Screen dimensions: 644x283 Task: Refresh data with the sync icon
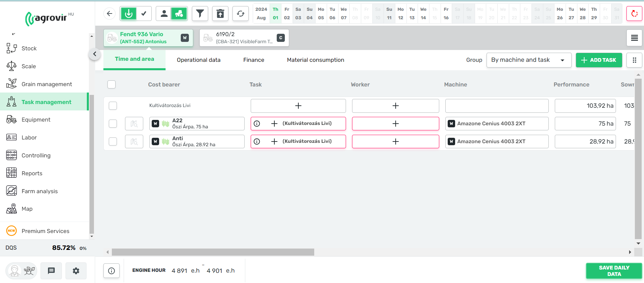[241, 14]
